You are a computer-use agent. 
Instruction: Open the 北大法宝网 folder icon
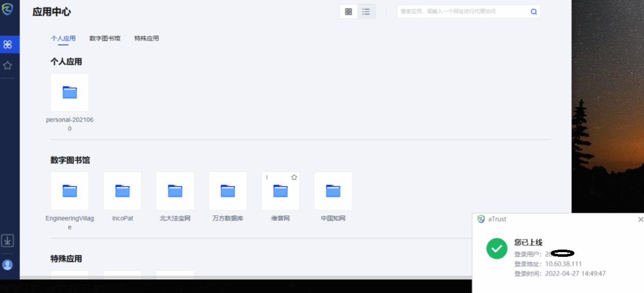tap(175, 191)
